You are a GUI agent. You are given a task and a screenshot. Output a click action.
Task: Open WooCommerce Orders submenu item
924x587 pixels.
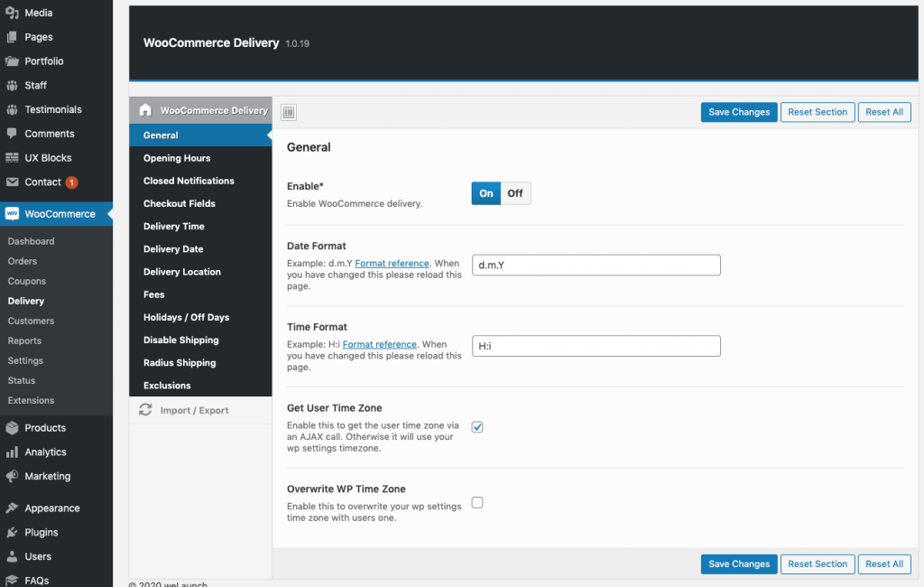pos(23,261)
